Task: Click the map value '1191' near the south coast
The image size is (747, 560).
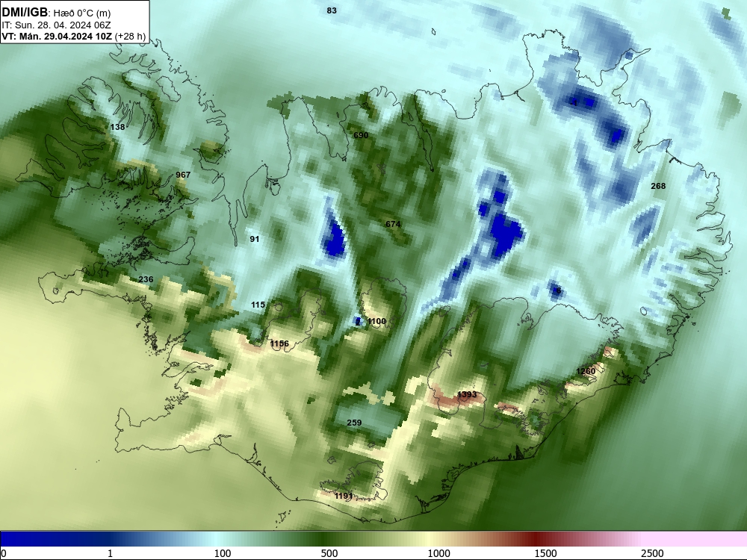Action: point(344,496)
